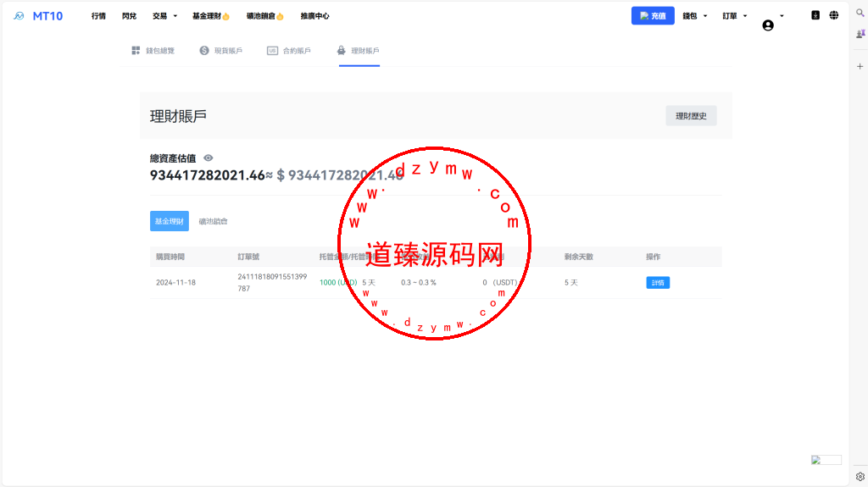Go to 推廣中心 promotion center
Viewport: 868px width, 487px height.
click(314, 16)
